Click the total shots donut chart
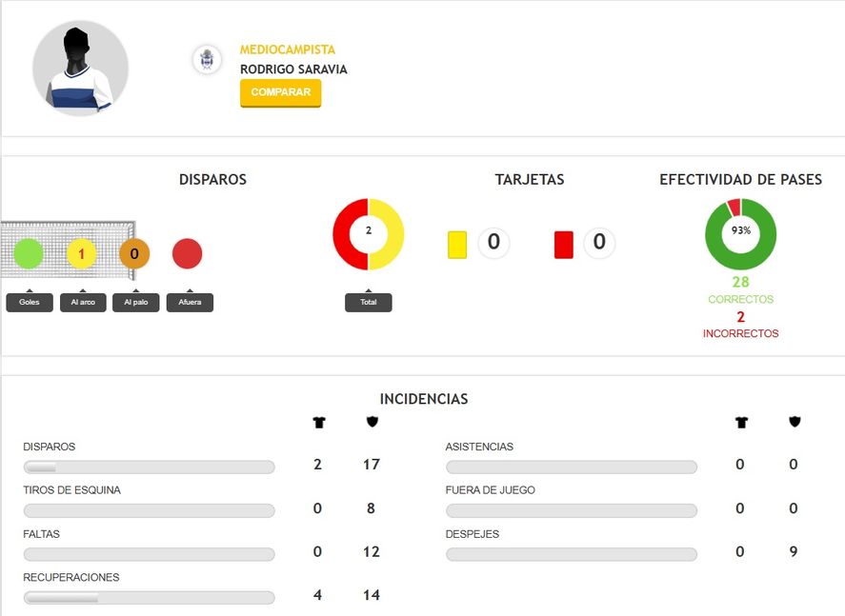Image resolution: width=845 pixels, height=616 pixels. tap(368, 234)
